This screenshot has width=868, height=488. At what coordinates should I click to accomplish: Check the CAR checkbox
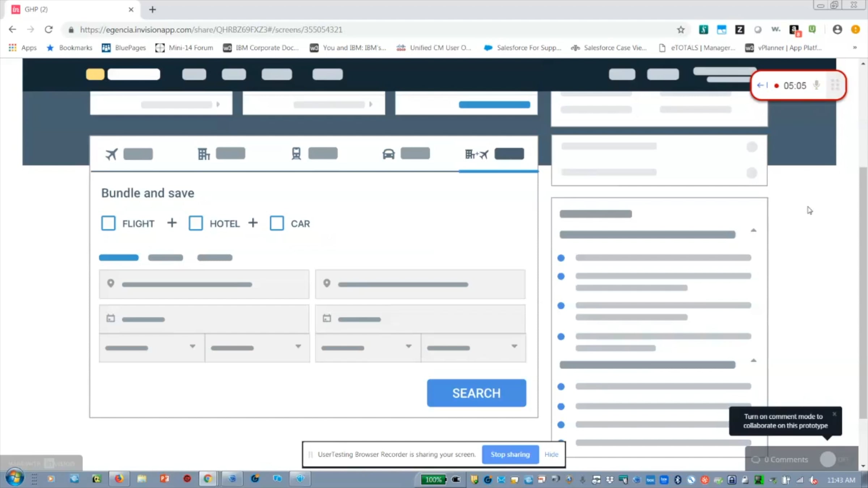point(277,223)
